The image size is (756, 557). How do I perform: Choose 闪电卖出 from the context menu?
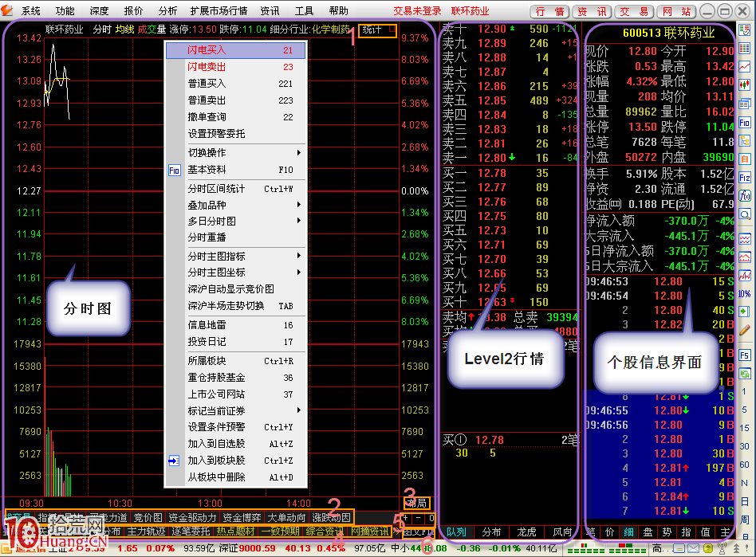point(235,67)
